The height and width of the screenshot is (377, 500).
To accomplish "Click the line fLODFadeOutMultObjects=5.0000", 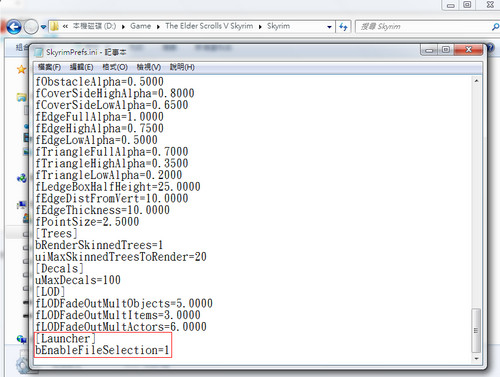I will (x=124, y=304).
